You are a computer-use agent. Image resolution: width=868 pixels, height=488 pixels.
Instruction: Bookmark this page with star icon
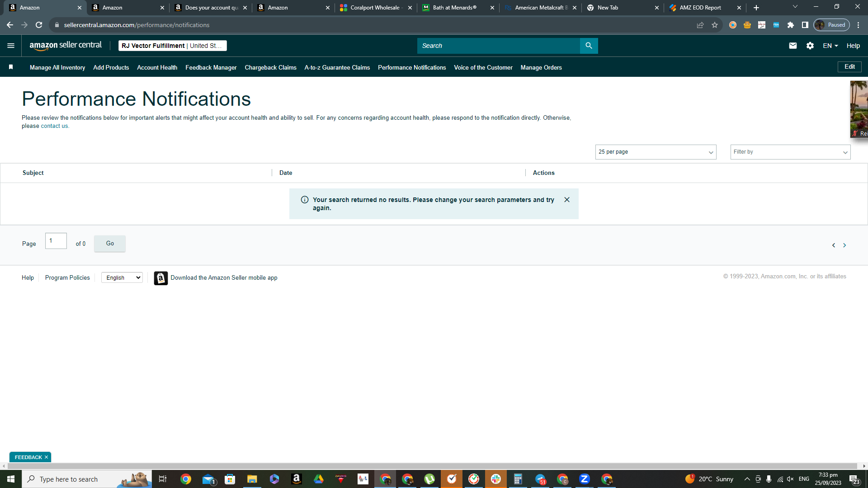coord(715,25)
